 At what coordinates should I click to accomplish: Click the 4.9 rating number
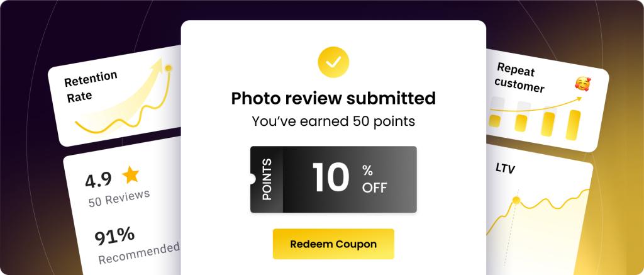coord(98,180)
